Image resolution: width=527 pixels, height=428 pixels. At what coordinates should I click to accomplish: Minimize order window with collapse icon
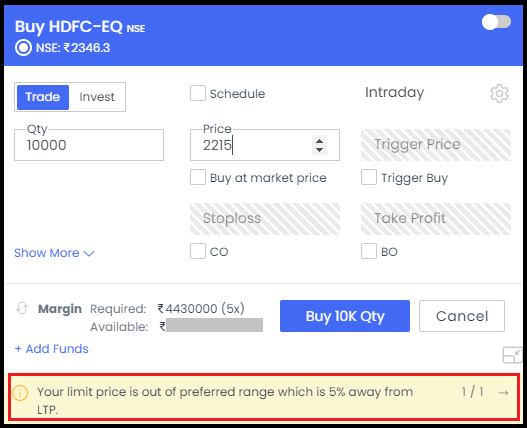tap(512, 355)
